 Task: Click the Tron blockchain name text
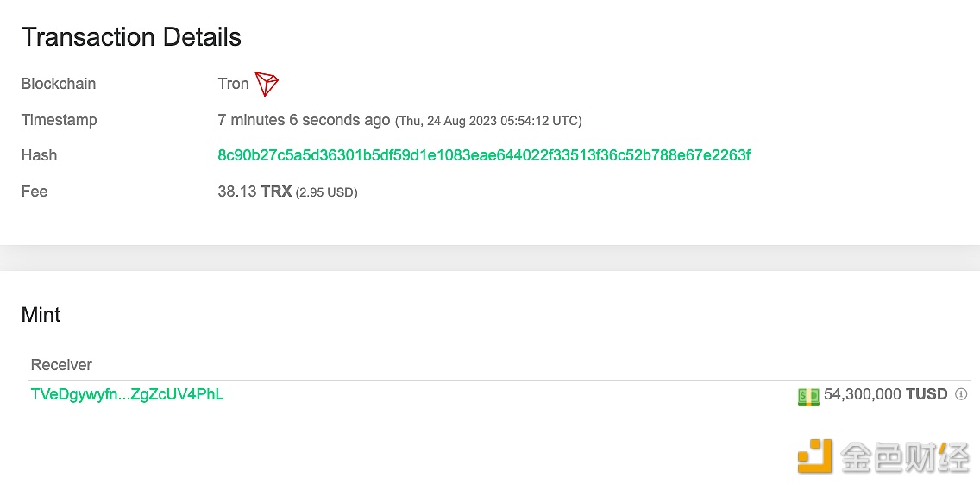click(233, 84)
